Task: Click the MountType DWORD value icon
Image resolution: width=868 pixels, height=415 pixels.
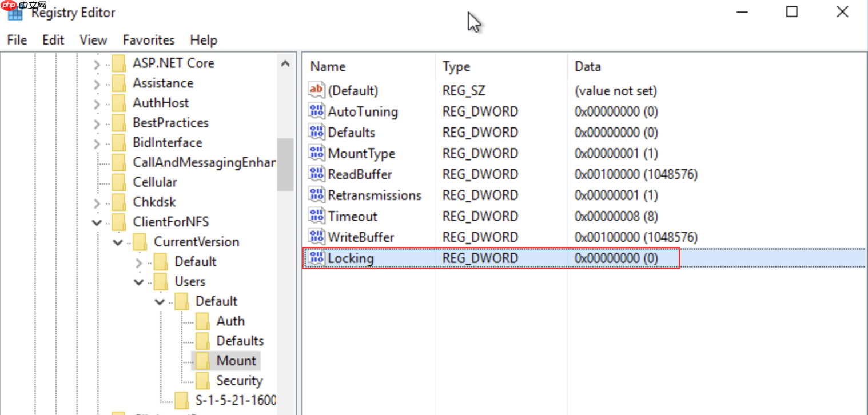Action: point(316,153)
